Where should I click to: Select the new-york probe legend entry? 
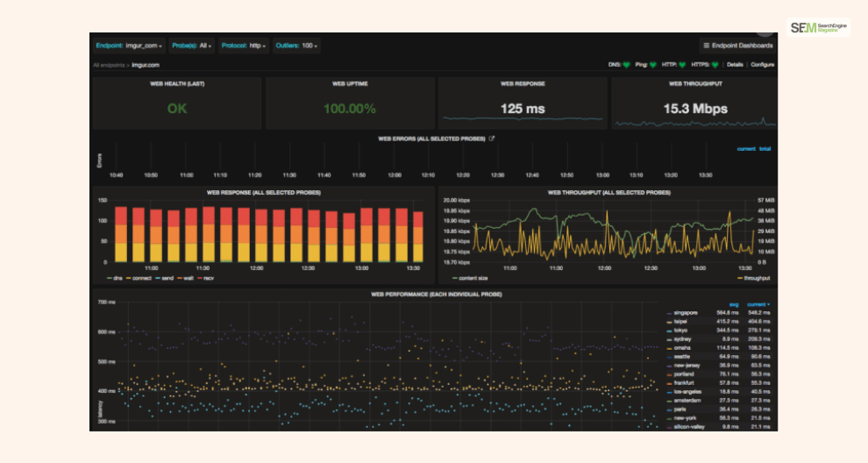[x=685, y=418]
